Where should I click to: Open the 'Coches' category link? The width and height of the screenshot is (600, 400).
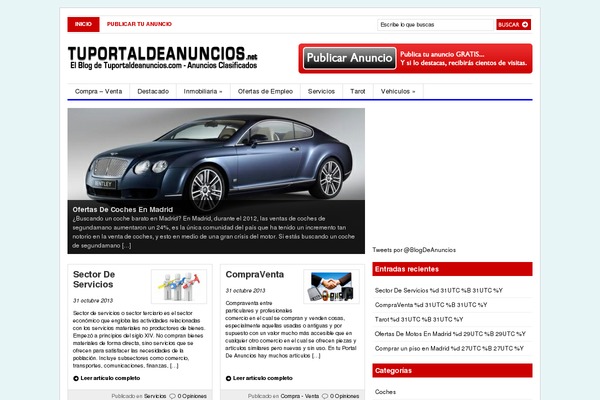[385, 392]
